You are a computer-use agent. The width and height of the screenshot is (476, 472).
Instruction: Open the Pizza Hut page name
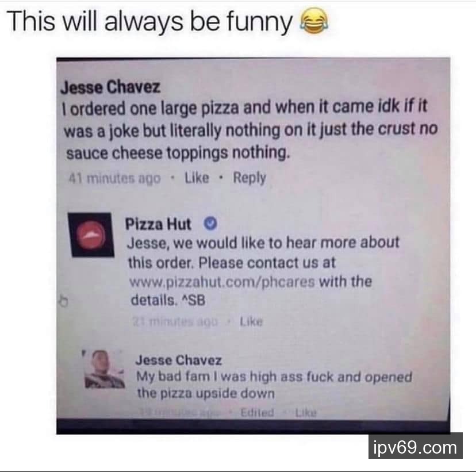point(158,224)
